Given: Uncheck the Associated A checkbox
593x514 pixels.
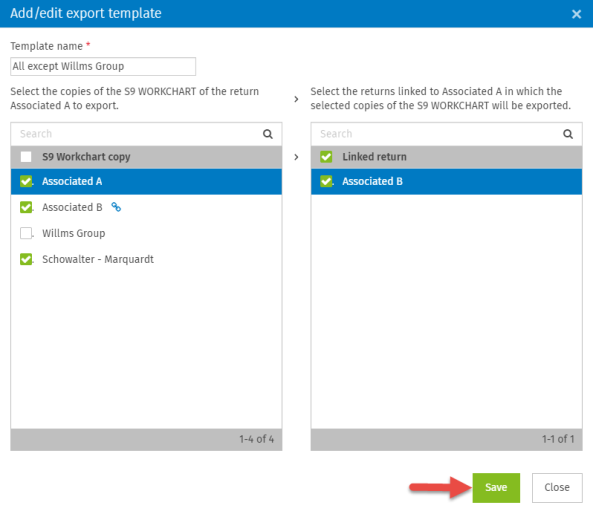Looking at the screenshot, I should 26,181.
